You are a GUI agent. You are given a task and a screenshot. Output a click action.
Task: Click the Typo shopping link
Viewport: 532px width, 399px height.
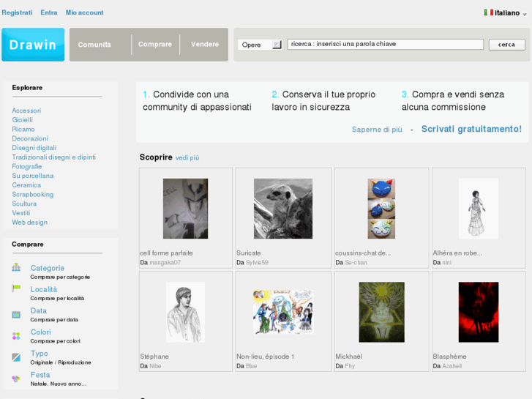(x=40, y=354)
